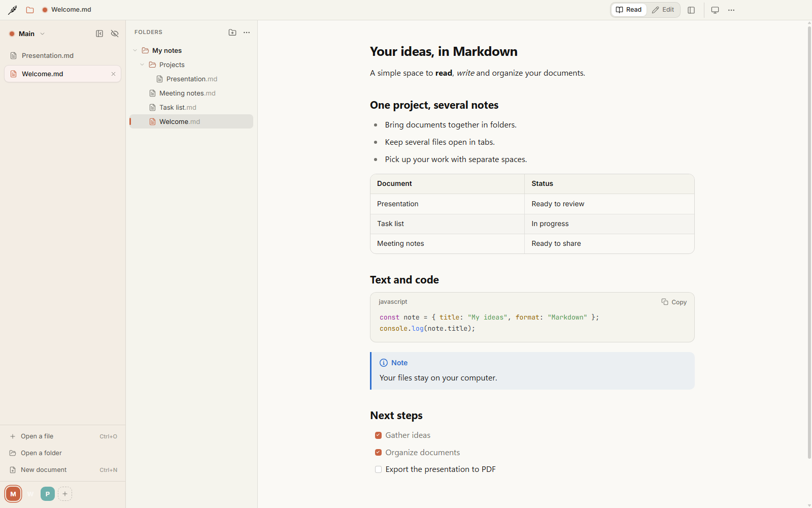
Task: Click the quill app logo icon
Action: point(13,10)
